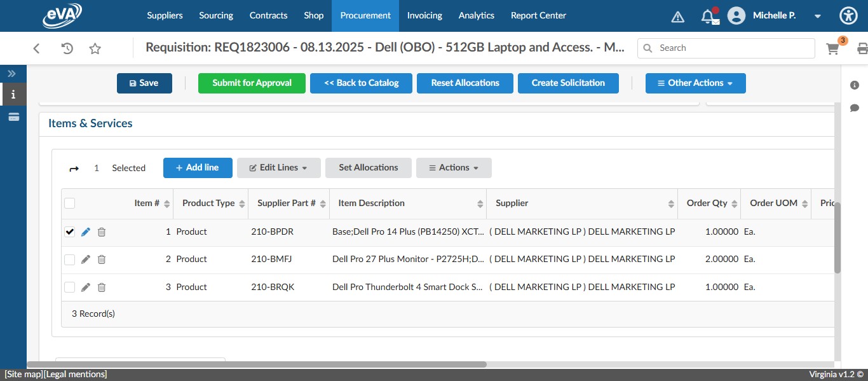Go to the Analytics section
The height and width of the screenshot is (381, 868).
(x=476, y=15)
